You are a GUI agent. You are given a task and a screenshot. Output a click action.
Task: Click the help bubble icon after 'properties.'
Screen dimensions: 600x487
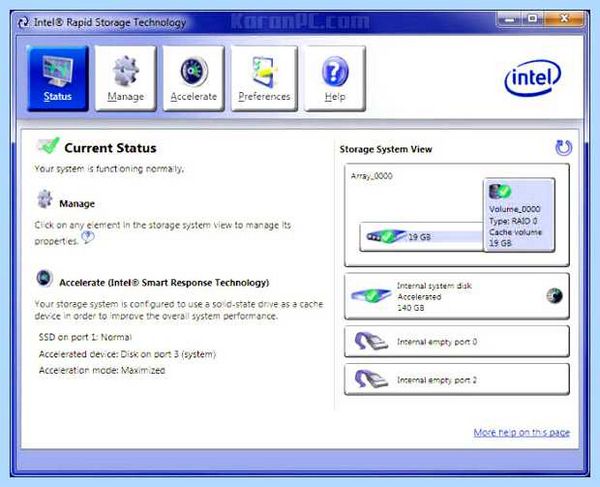tap(88, 238)
